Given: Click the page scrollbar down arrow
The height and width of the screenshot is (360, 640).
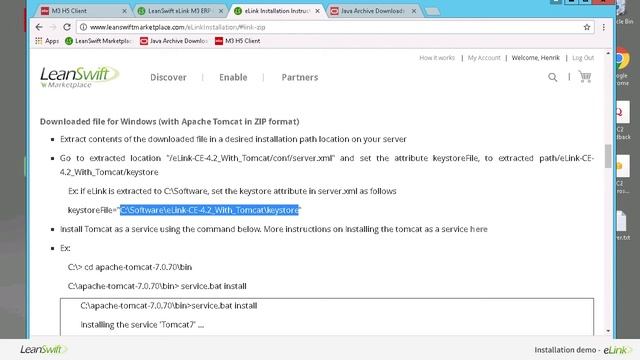Looking at the screenshot, I should pos(608,331).
